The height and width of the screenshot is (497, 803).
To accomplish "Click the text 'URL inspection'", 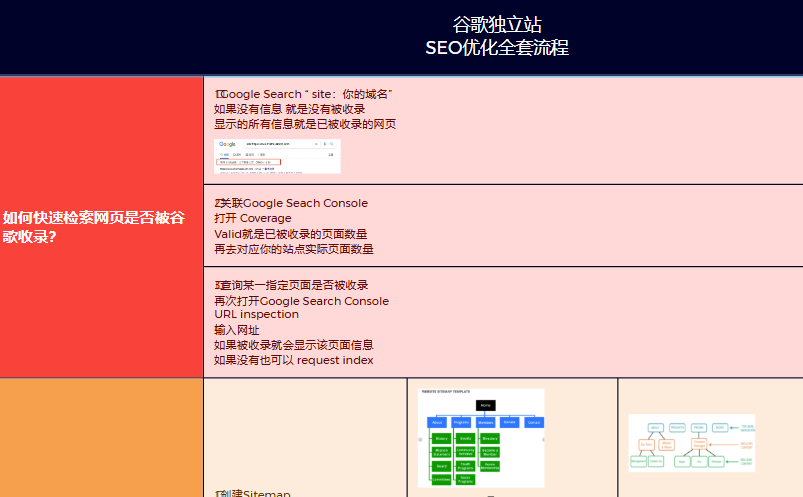I will tap(256, 314).
